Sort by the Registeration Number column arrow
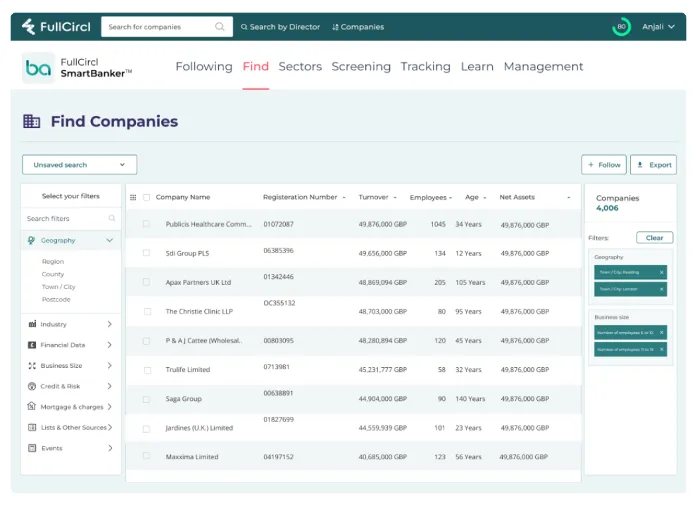The width and height of the screenshot is (696, 506). click(x=344, y=198)
